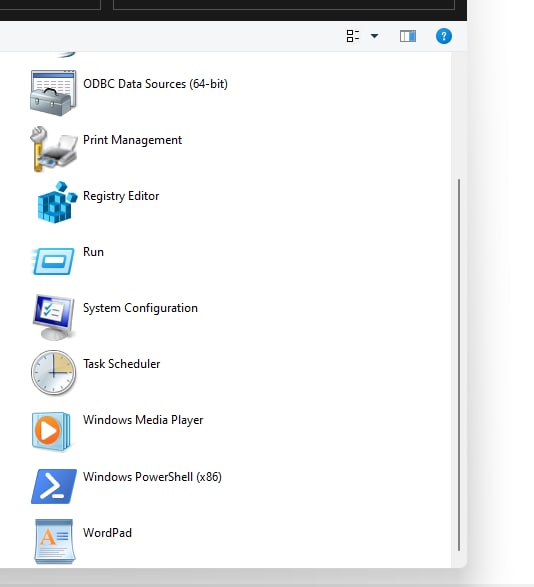Select the "WordPad" label
The width and height of the screenshot is (534, 587).
coord(107,533)
